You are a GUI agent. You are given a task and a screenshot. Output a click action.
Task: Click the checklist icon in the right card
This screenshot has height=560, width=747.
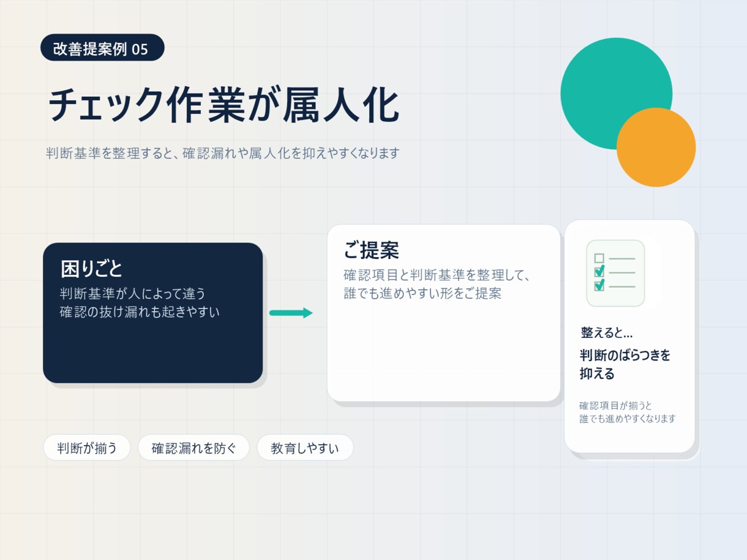(615, 273)
